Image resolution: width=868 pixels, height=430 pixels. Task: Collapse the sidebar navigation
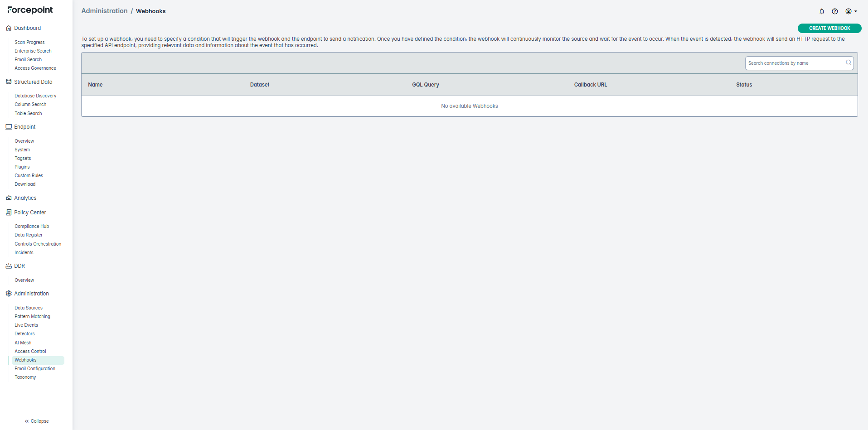tap(36, 421)
